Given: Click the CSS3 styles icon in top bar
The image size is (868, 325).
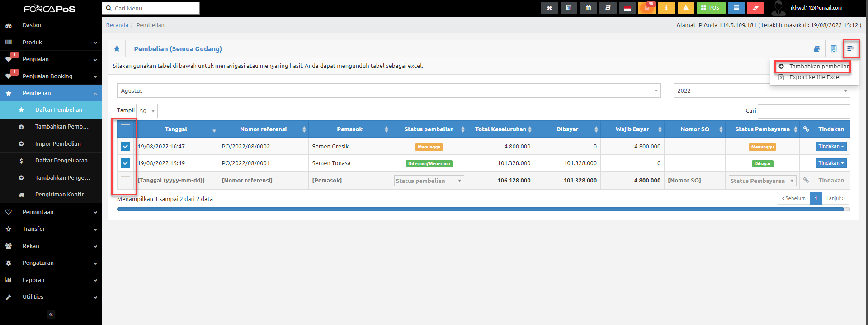Looking at the screenshot, I should click(608, 8).
